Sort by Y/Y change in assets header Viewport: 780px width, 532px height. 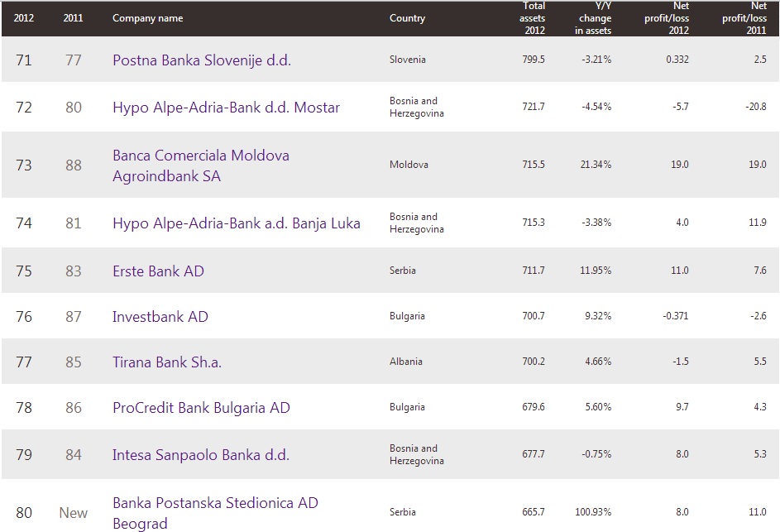tap(593, 18)
